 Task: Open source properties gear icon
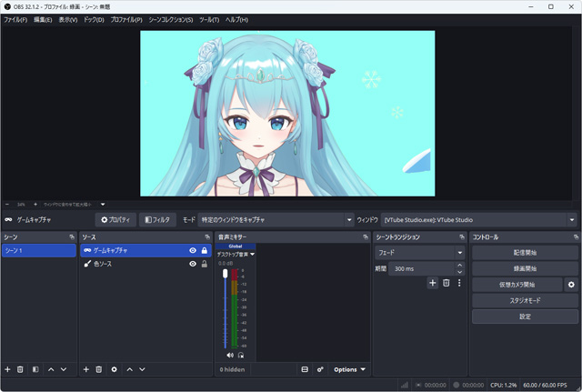[114, 369]
